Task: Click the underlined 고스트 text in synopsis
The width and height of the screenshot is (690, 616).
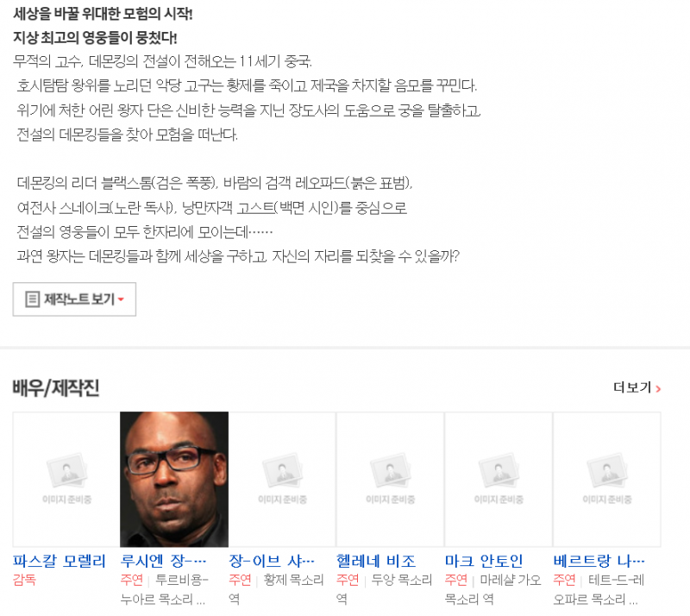Action: click(x=255, y=207)
